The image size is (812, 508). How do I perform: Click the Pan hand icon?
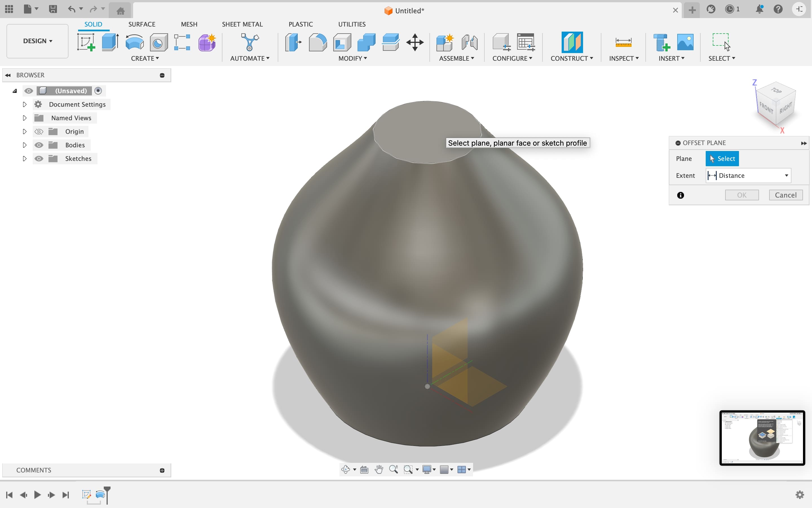pyautogui.click(x=379, y=469)
